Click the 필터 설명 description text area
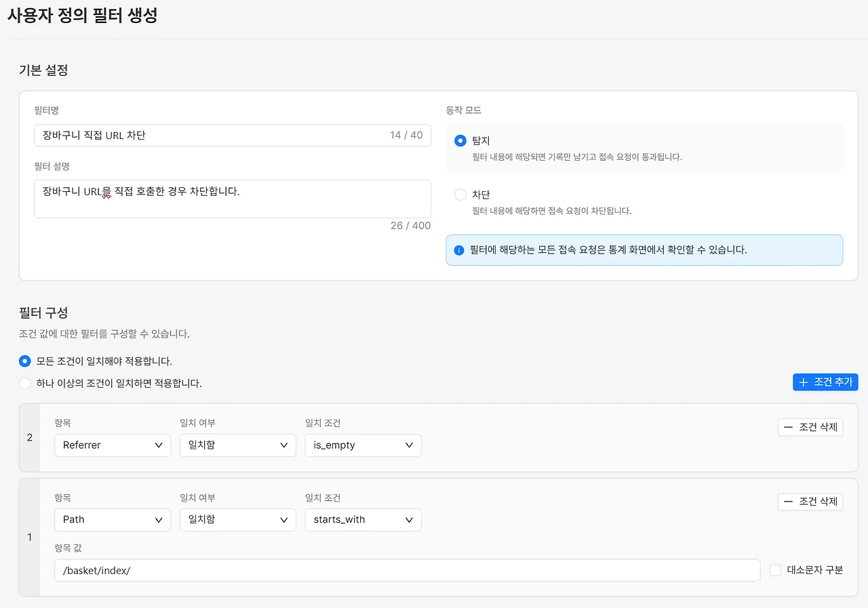868x608 pixels. pyautogui.click(x=233, y=199)
